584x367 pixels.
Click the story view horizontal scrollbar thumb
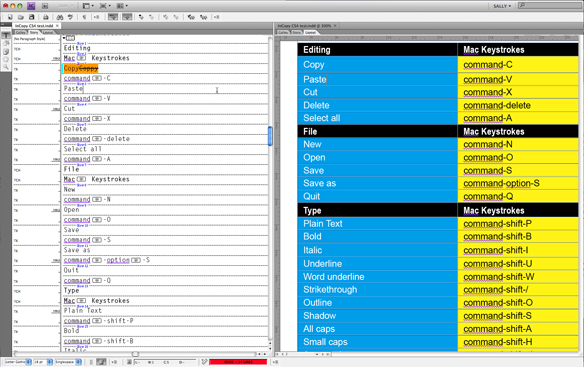coord(135,354)
